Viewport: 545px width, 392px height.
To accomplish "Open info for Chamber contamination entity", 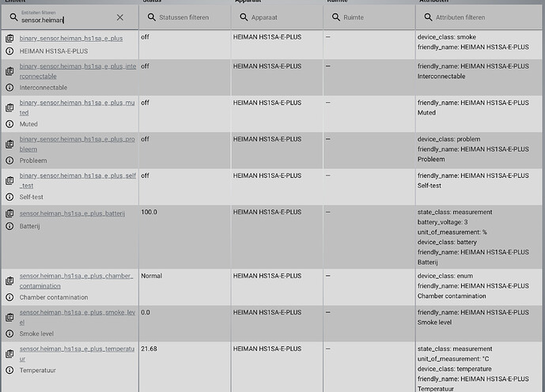I will pos(9,297).
